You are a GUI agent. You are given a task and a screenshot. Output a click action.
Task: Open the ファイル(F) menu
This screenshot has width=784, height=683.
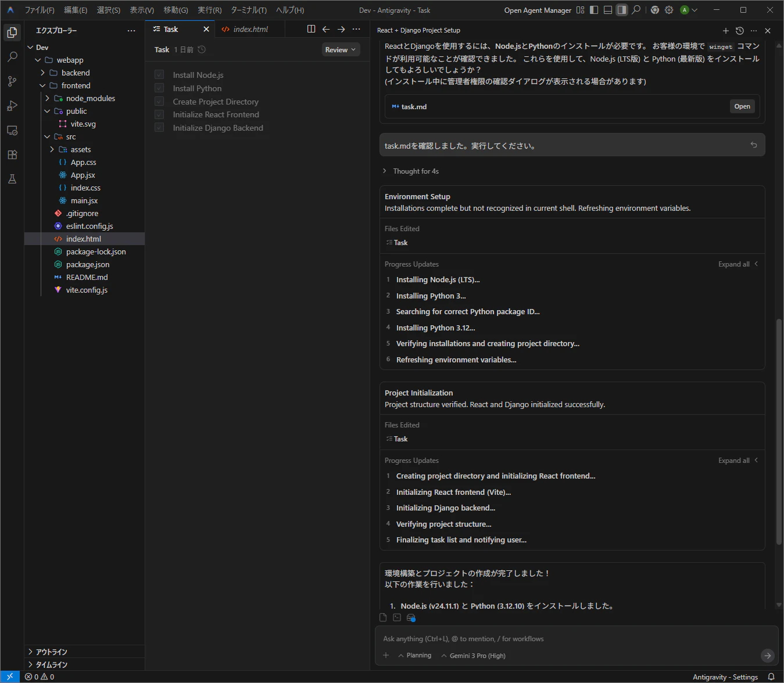coord(40,10)
